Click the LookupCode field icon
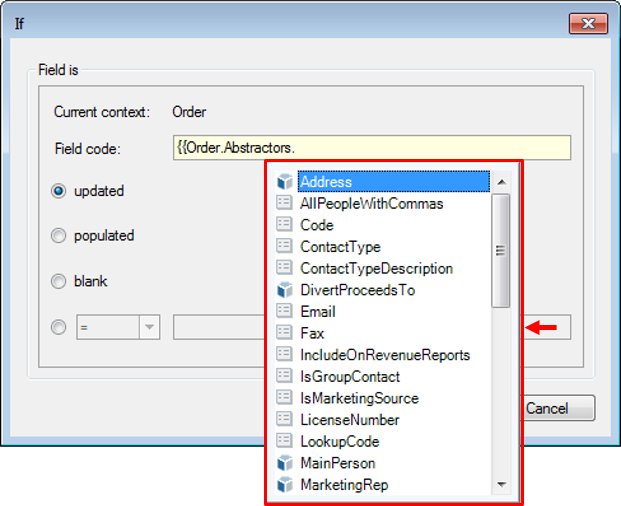Image resolution: width=621 pixels, height=506 pixels. (x=284, y=441)
